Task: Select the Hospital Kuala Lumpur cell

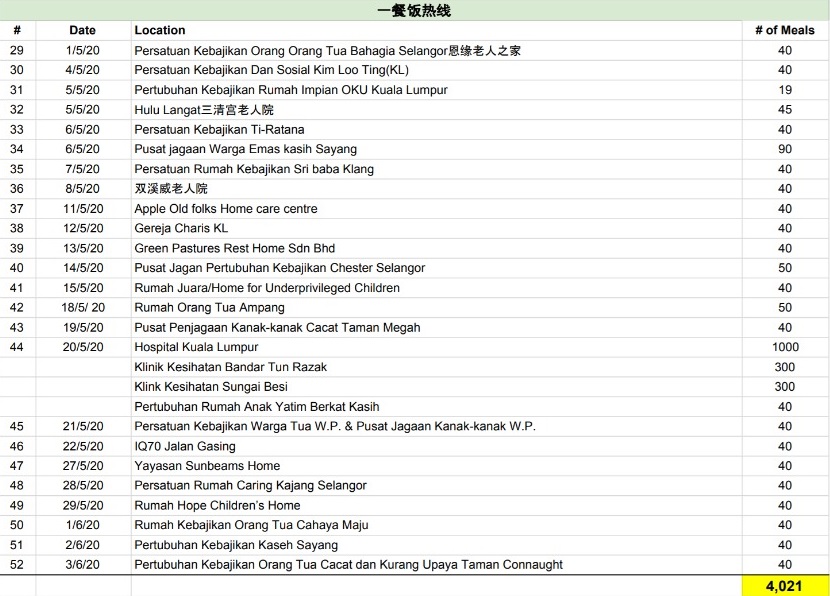Action: point(196,347)
